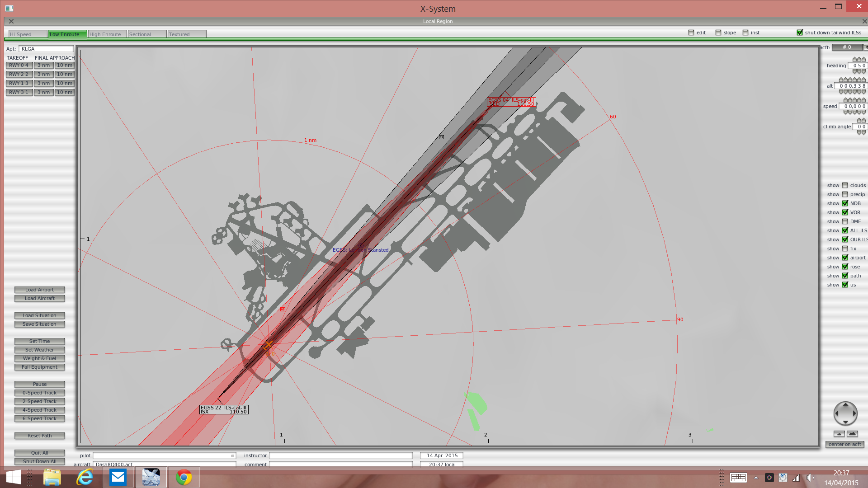Click Shut Down All button
This screenshot has height=488, width=868.
40,461
